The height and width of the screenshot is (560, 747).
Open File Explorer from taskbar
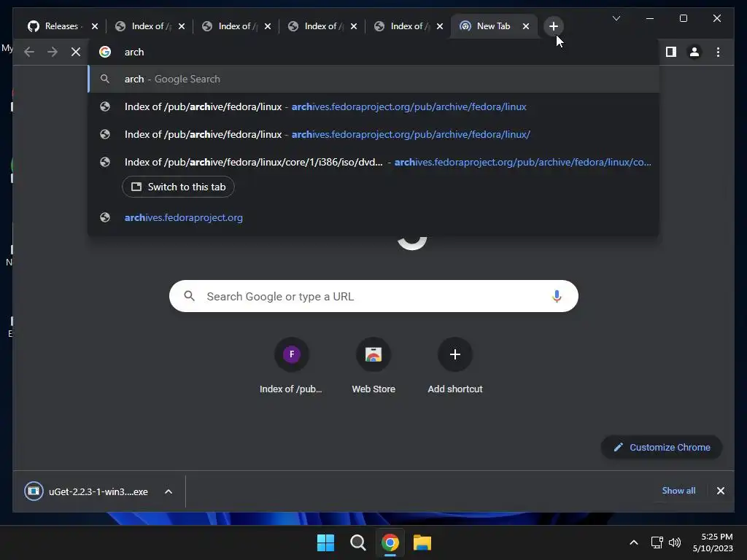[422, 542]
